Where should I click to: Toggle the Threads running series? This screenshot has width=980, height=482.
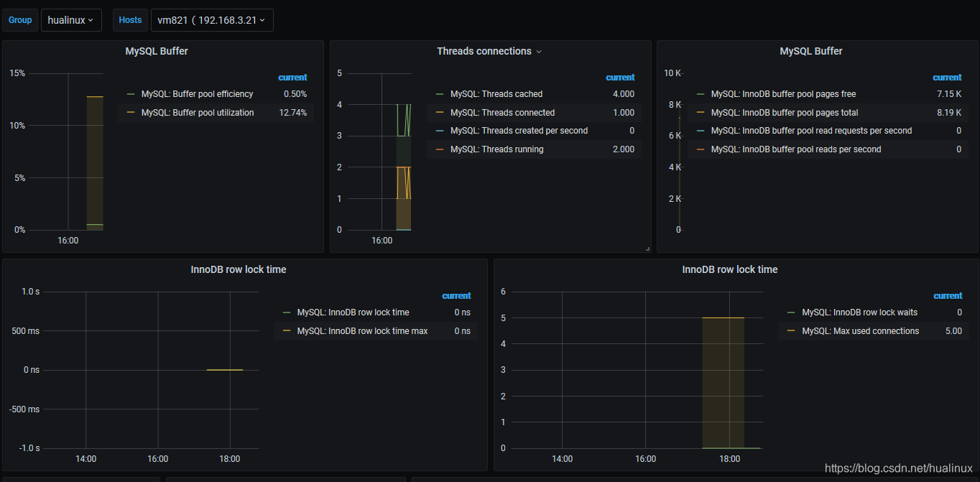click(496, 149)
